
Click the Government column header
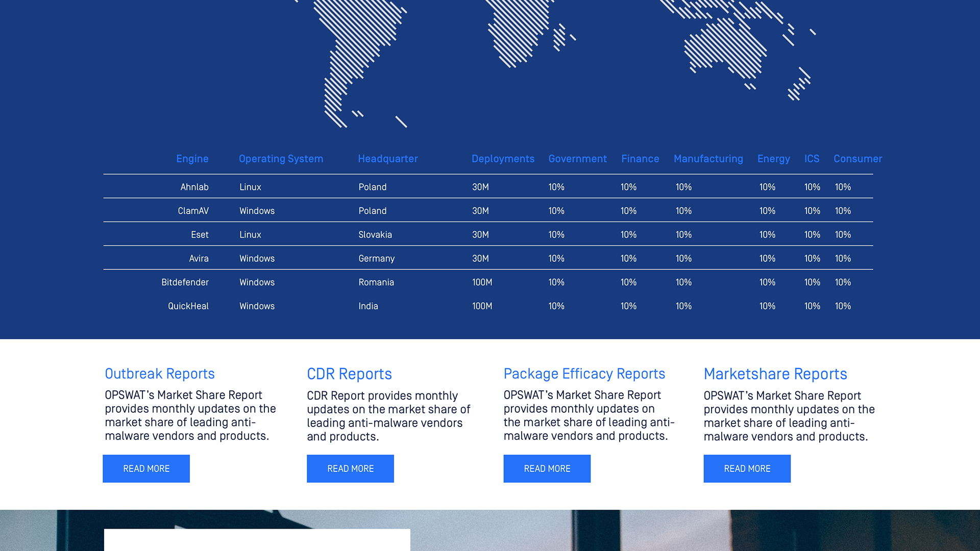point(577,159)
